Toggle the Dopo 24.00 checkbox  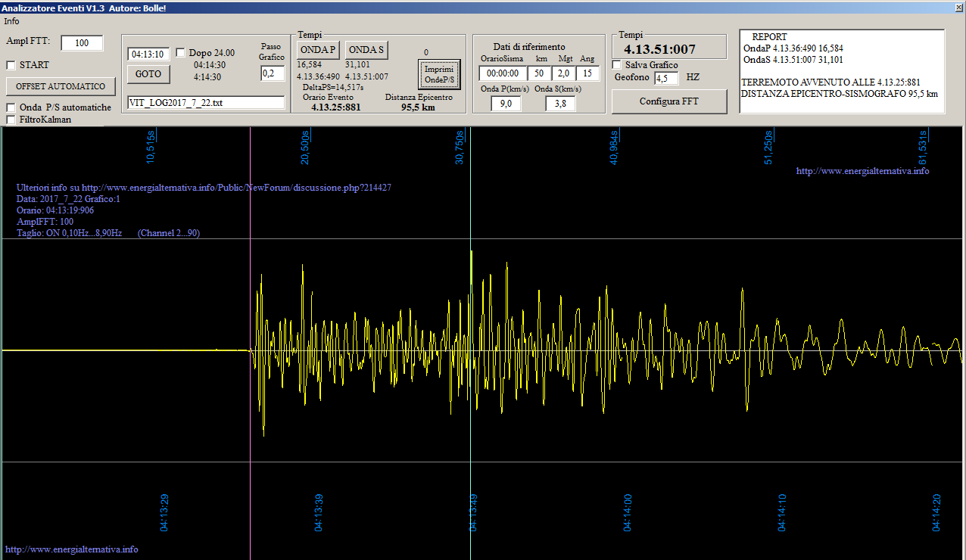coord(180,53)
